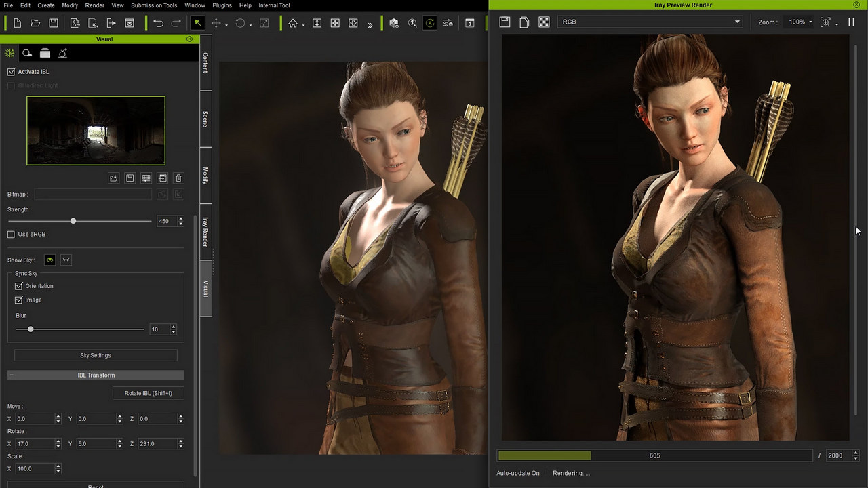This screenshot has height=488, width=868.
Task: Pause the Iray preview render
Action: click(x=851, y=22)
